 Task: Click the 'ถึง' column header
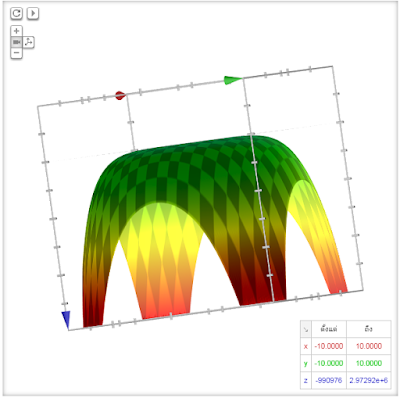tap(369, 329)
